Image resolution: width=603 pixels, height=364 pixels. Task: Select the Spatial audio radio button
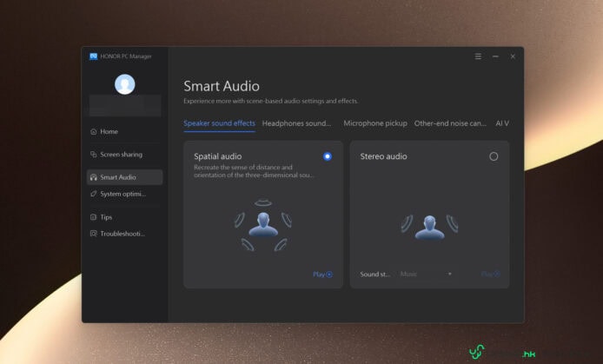[x=328, y=156]
